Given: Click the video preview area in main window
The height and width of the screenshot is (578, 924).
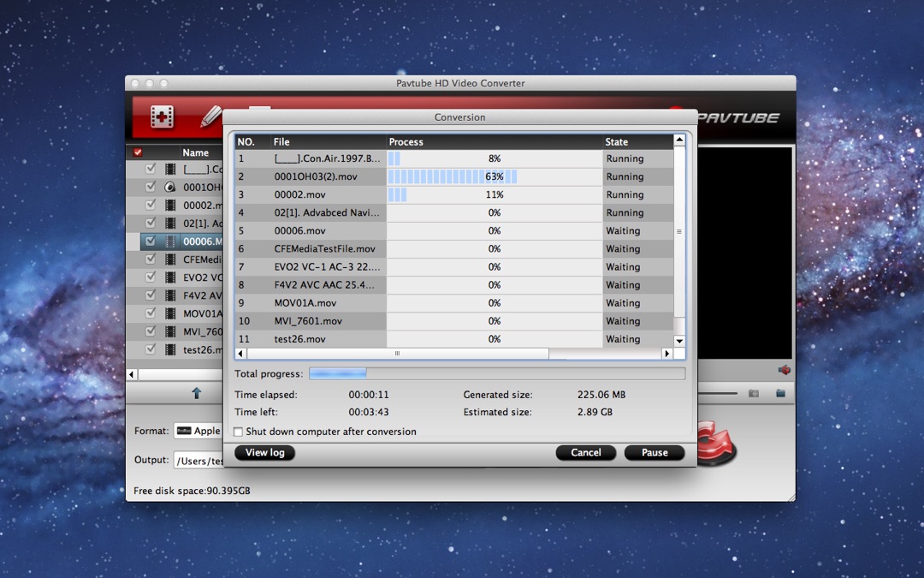Looking at the screenshot, I should pos(745,253).
